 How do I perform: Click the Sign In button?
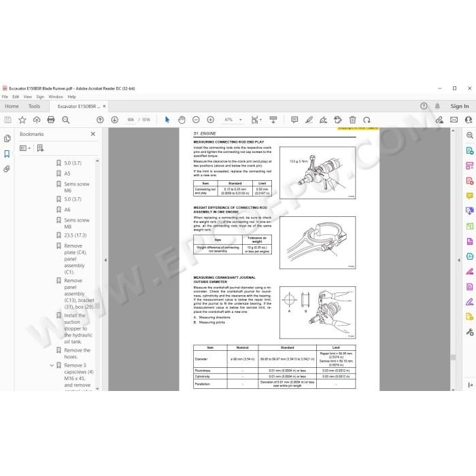point(460,106)
